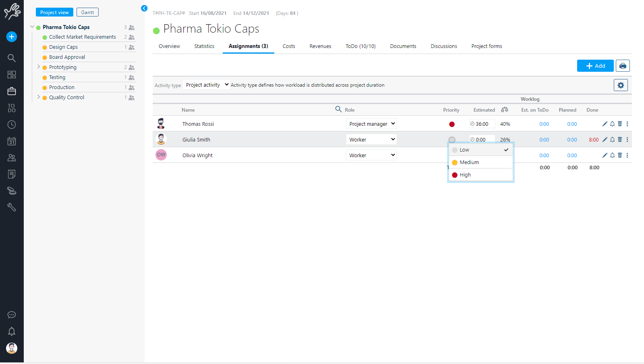Expand the Prototyping tree item
644x364 pixels.
coord(39,67)
